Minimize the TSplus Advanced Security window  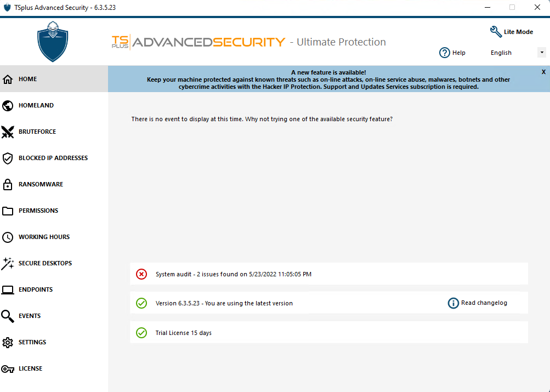click(487, 7)
